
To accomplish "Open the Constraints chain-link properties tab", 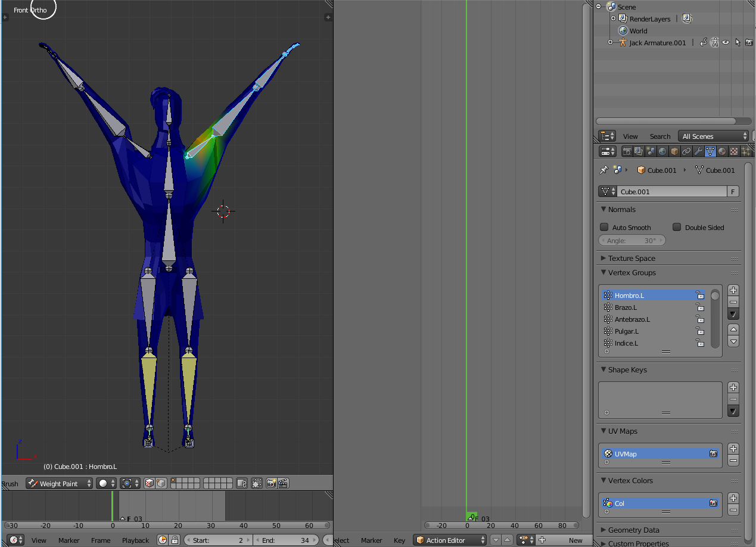I will tap(686, 152).
